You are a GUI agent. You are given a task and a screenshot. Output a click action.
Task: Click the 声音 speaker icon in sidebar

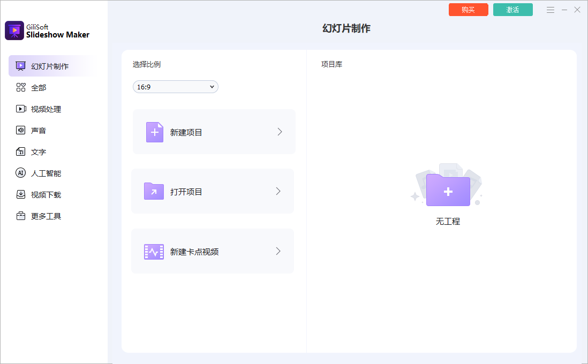(x=21, y=130)
